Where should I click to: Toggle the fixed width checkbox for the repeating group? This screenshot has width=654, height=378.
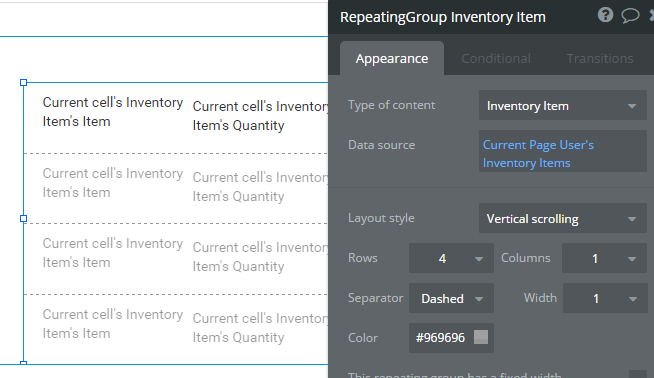(637, 374)
